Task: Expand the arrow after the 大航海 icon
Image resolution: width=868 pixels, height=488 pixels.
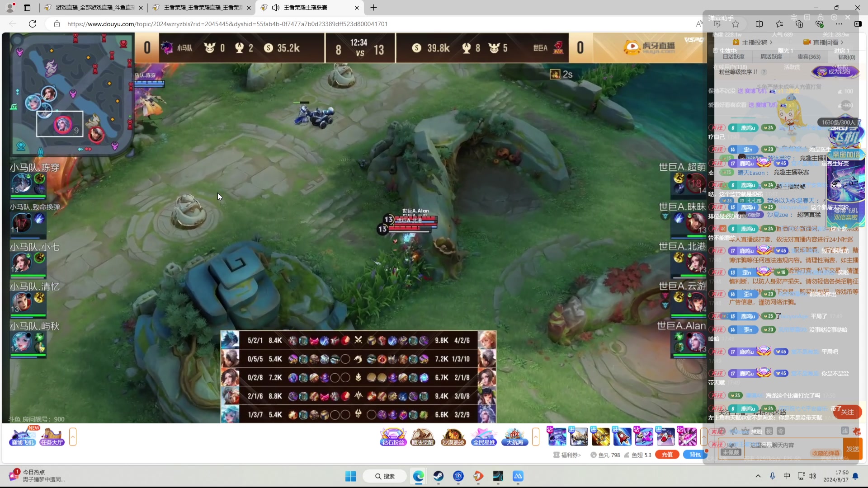Action: coord(536,436)
